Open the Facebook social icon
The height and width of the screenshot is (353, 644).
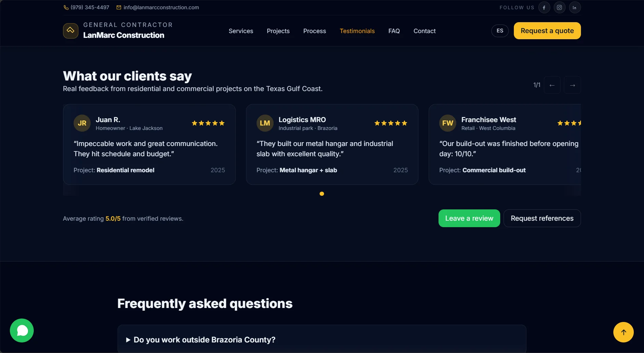coord(544,8)
